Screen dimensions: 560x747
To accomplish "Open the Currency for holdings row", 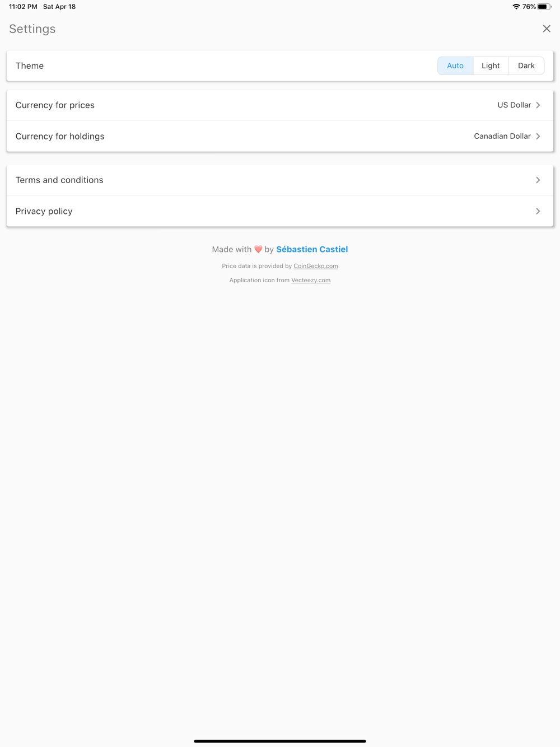I will click(x=280, y=136).
